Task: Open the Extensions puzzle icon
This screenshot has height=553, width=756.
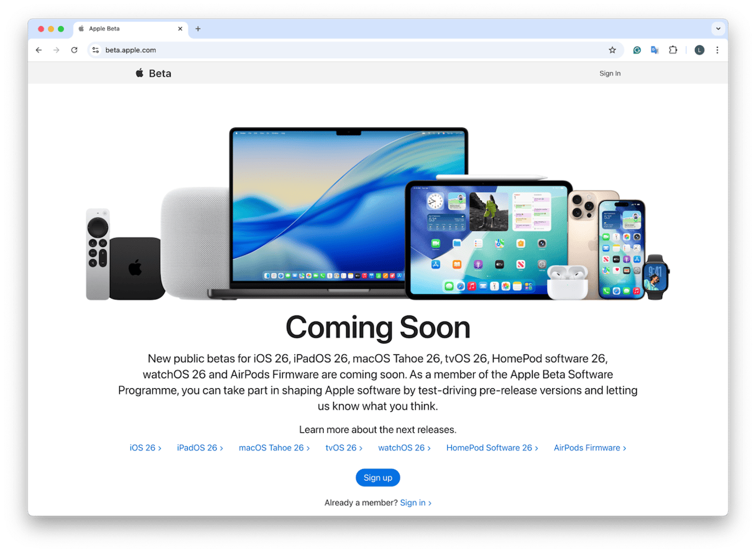Action: 673,50
